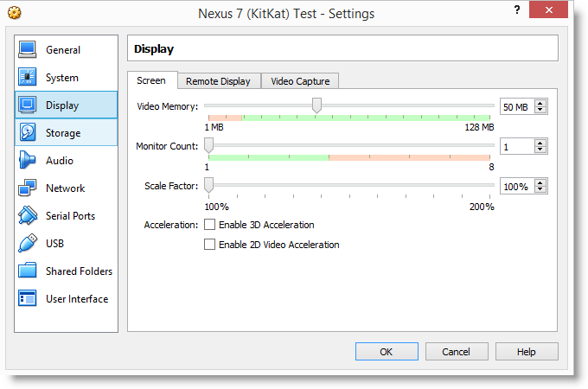Open Audio settings speaker icon

click(x=28, y=161)
